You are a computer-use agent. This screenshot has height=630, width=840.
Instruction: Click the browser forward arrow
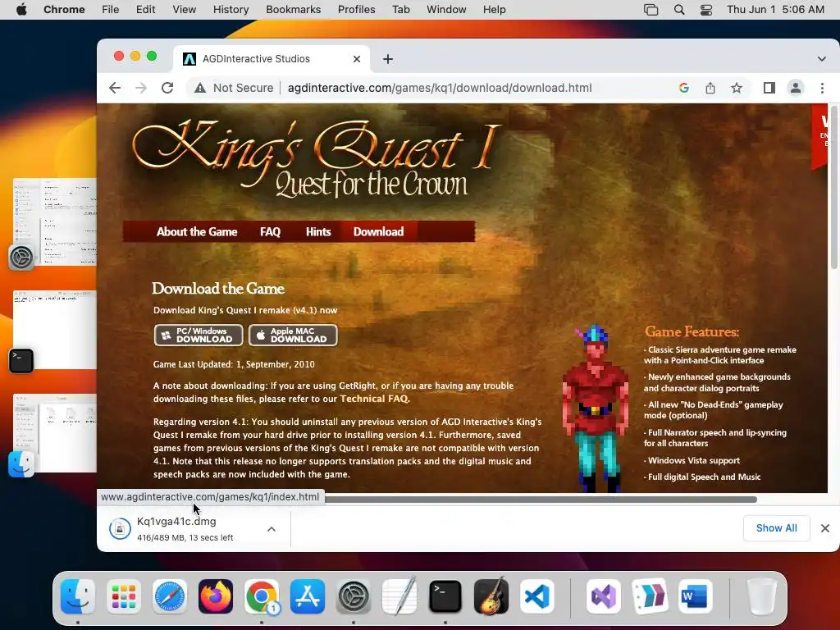tap(141, 88)
